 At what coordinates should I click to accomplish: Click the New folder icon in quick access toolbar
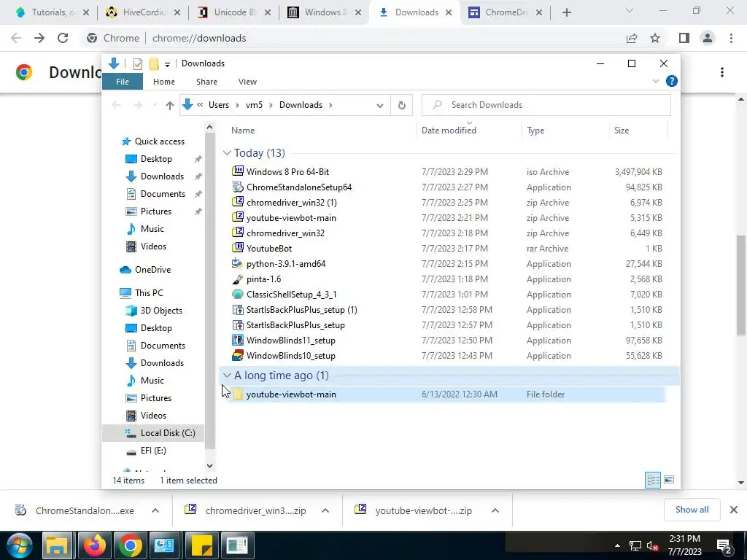pos(153,63)
